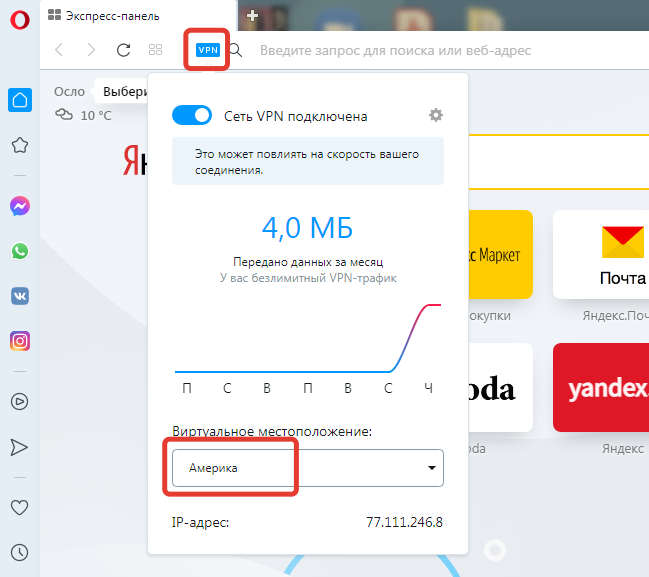The image size is (649, 577).
Task: Click the weather cloud icon
Action: pos(64,115)
